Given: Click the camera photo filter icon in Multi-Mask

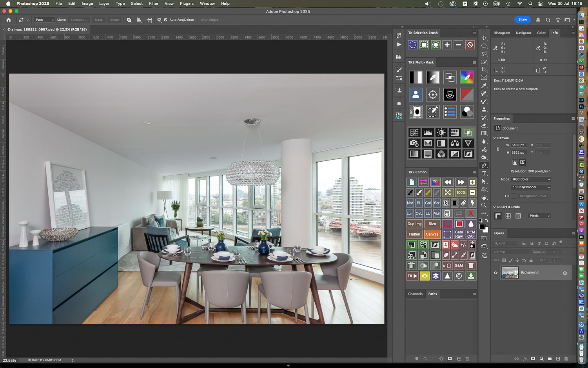Looking at the screenshot, I should pyautogui.click(x=414, y=143).
